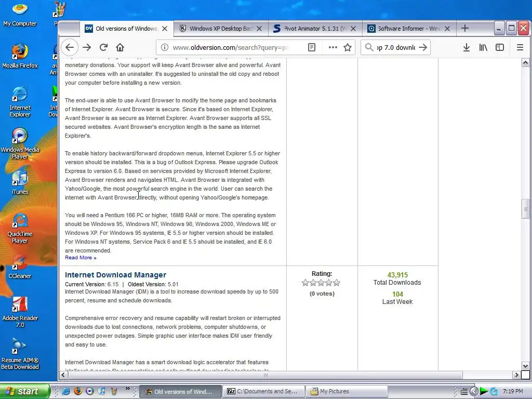Switch to the My Pictures taskbar button
The height and width of the screenshot is (399, 532).
pyautogui.click(x=347, y=392)
